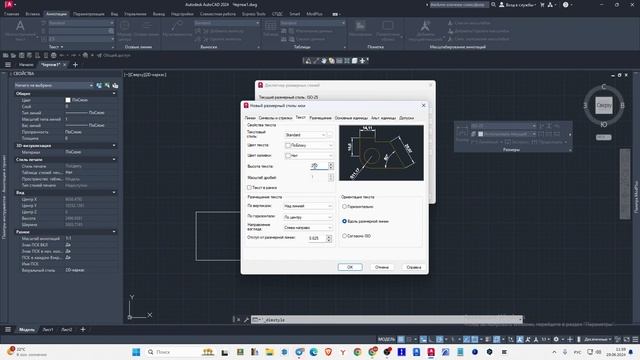The width and height of the screenshot is (640, 360).
Task: Collapse the plot style section
Action: pyautogui.click(x=114, y=160)
